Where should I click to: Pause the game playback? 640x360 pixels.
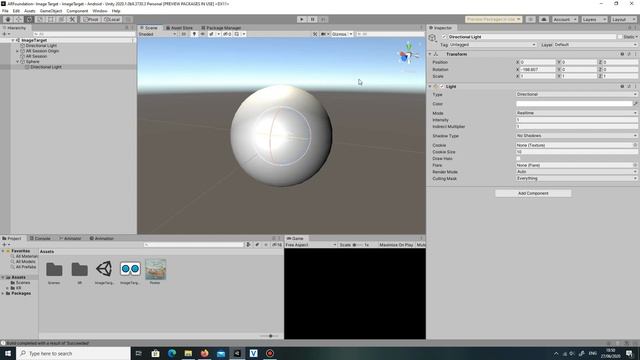click(x=312, y=19)
